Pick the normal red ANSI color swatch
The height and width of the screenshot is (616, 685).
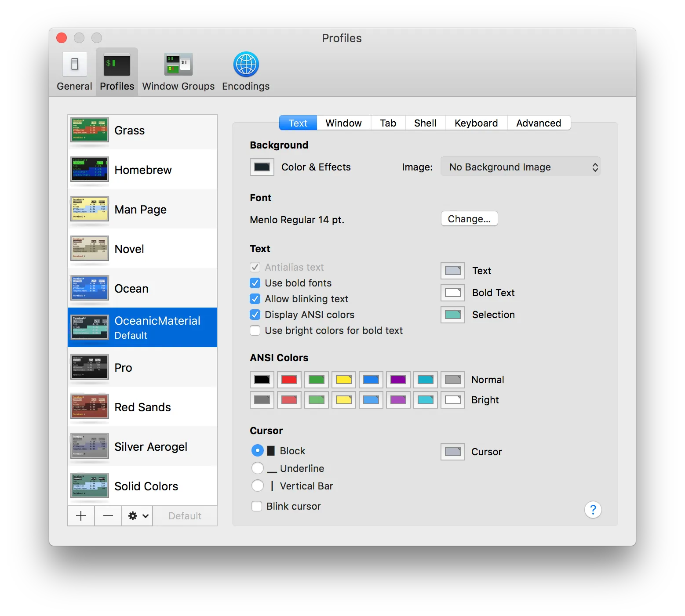pyautogui.click(x=289, y=380)
